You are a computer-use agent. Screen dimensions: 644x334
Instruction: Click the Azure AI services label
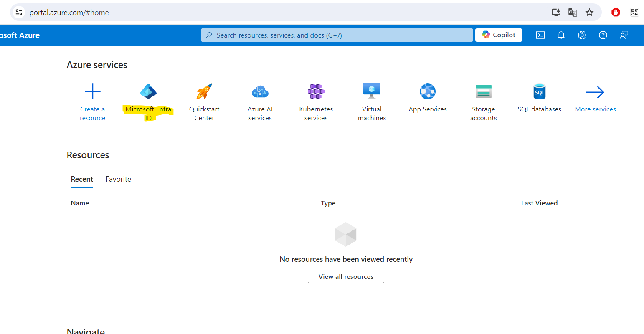(260, 114)
